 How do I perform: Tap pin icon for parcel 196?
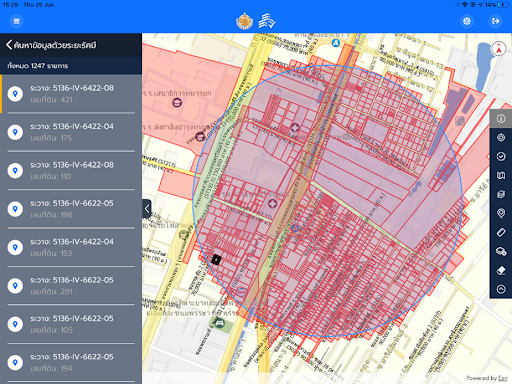pyautogui.click(x=15, y=209)
